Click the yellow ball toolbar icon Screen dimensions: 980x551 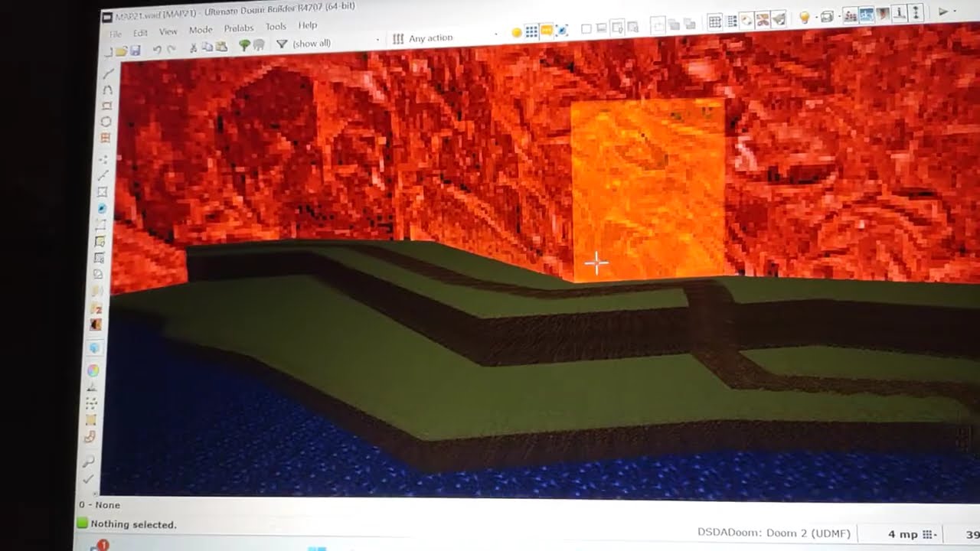[517, 32]
